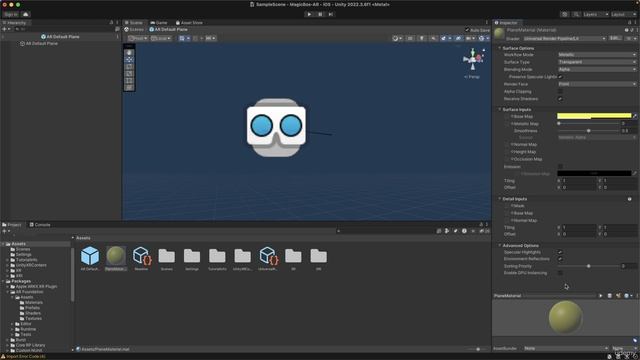Toggle Specular Highlights checkbox
The width and height of the screenshot is (640, 360).
click(x=560, y=252)
